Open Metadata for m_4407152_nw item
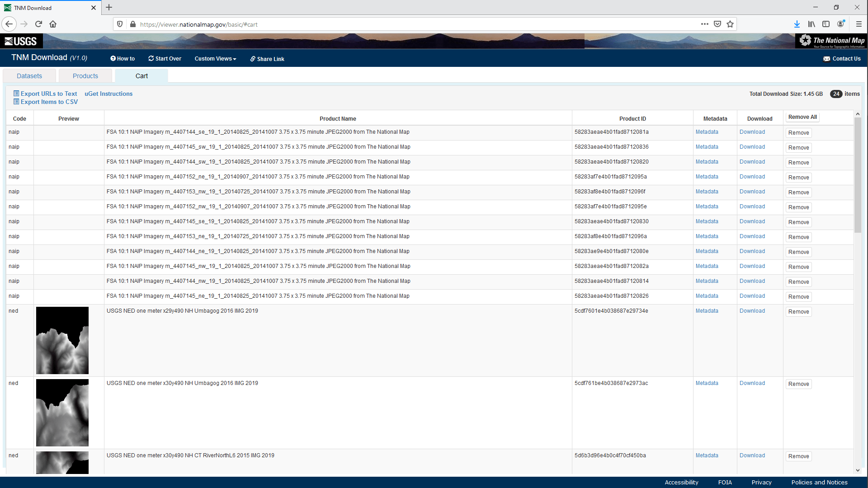The height and width of the screenshot is (488, 868). [x=707, y=206]
